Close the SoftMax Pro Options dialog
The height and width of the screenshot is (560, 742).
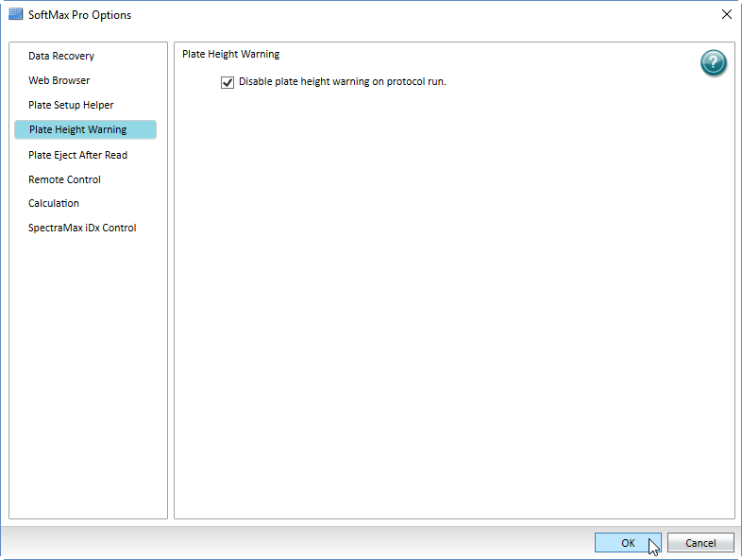click(x=726, y=14)
